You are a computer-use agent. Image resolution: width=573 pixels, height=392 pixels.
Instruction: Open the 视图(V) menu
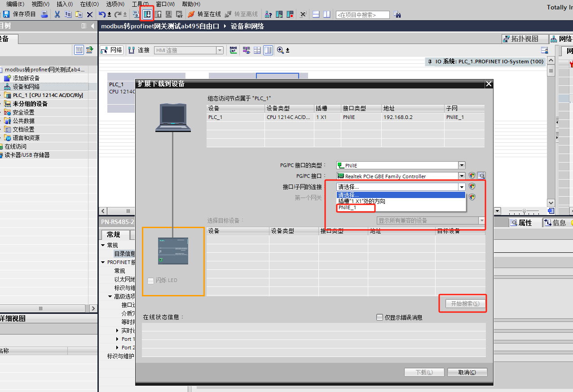pyautogui.click(x=40, y=4)
